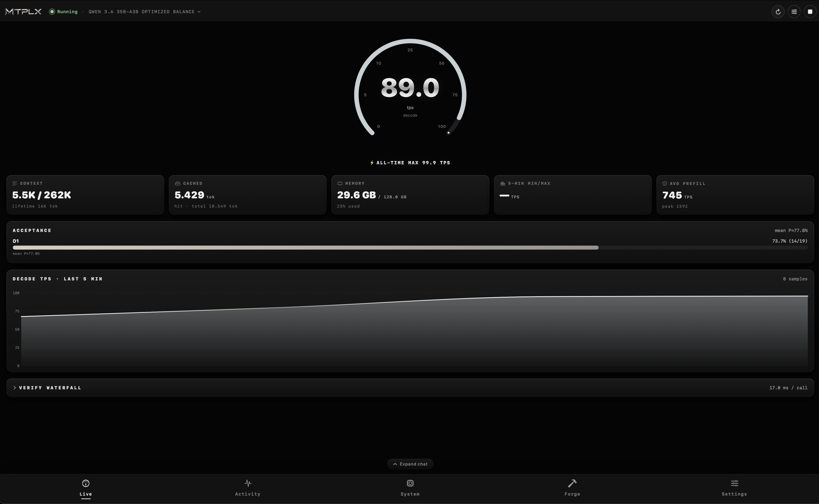Click the D1 acceptance progress bar
The image size is (819, 504).
point(410,248)
